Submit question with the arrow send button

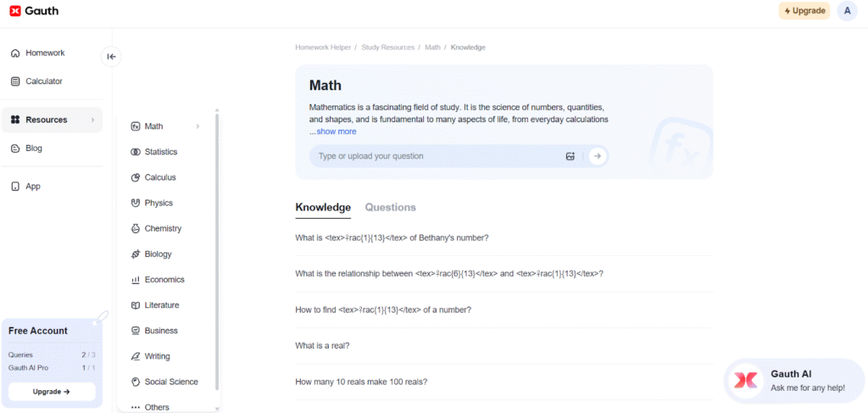tap(598, 156)
